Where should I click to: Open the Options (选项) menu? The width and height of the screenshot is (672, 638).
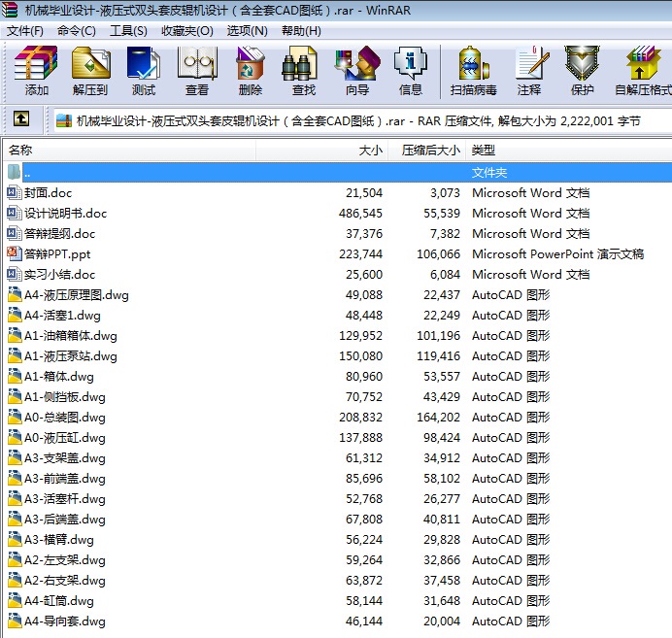pos(247,31)
